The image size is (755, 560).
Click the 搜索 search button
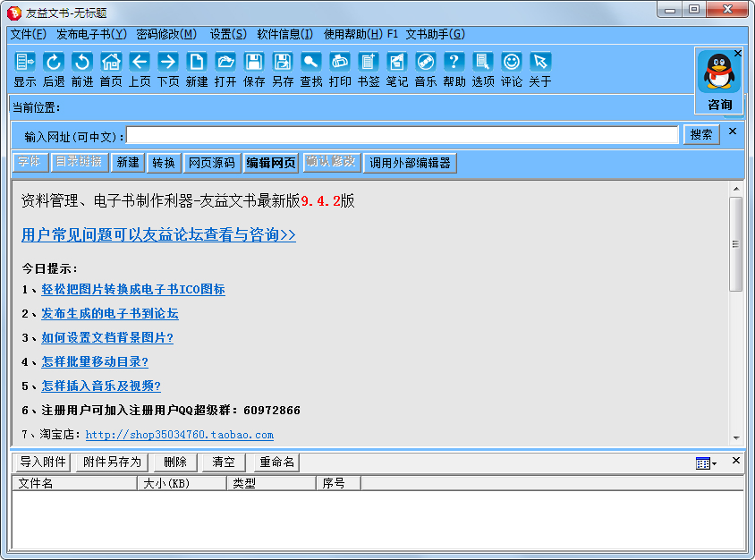point(701,134)
